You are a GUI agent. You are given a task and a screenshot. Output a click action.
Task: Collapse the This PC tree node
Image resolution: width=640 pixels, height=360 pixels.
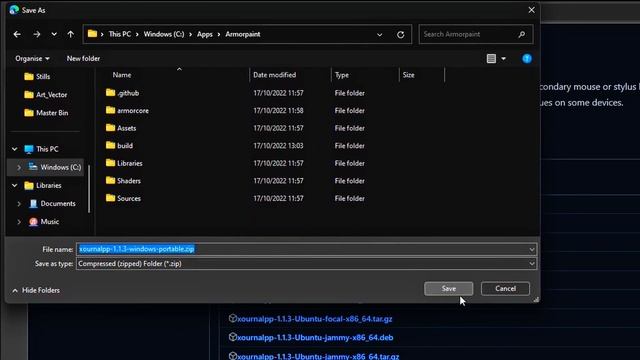[x=15, y=149]
